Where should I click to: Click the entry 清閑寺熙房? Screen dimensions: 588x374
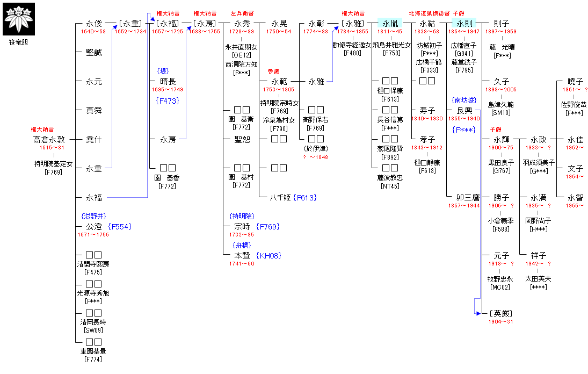pyautogui.click(x=93, y=264)
